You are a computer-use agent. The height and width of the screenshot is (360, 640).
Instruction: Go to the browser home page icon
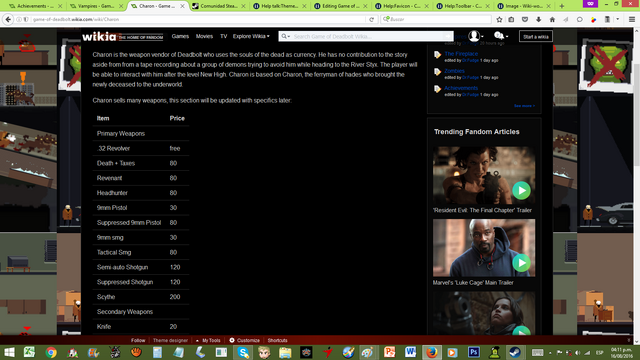click(x=552, y=19)
